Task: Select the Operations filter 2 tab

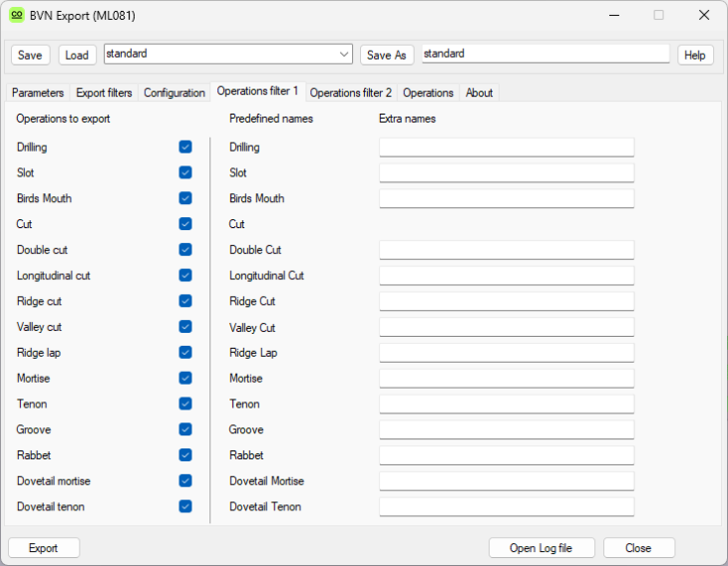Action: 351,93
